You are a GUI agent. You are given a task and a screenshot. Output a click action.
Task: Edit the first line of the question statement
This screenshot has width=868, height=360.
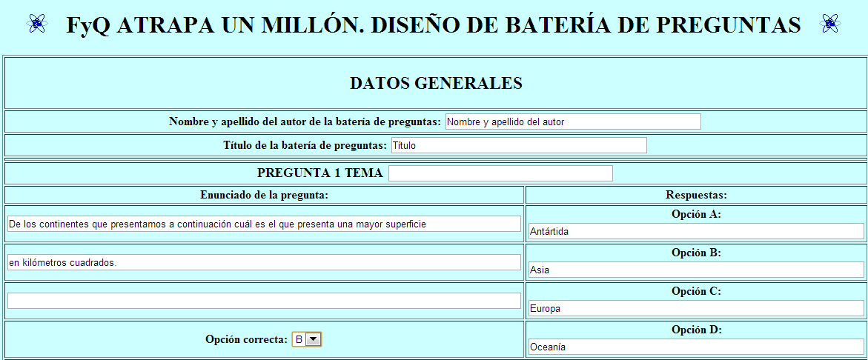(264, 224)
